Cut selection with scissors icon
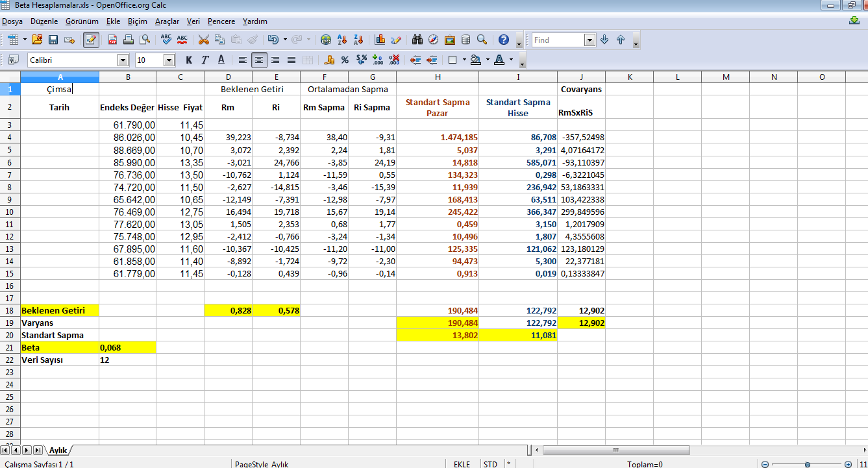The image size is (868, 468). coord(204,40)
